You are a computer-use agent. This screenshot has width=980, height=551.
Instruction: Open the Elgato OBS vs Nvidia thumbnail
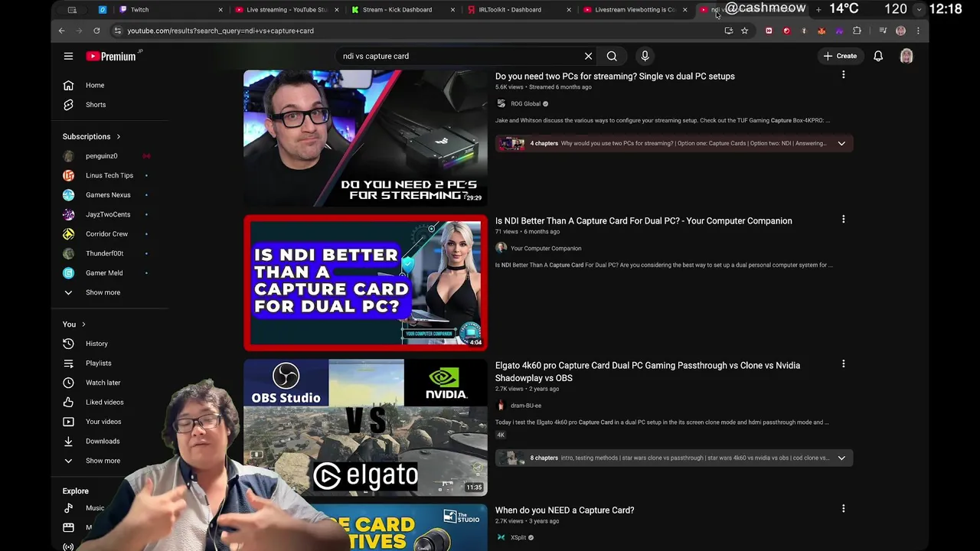(x=365, y=427)
